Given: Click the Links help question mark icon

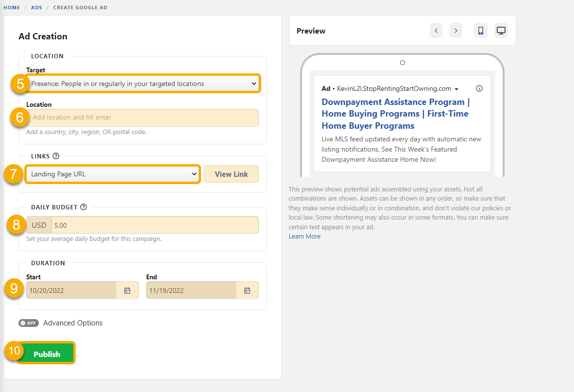Looking at the screenshot, I should [x=56, y=156].
